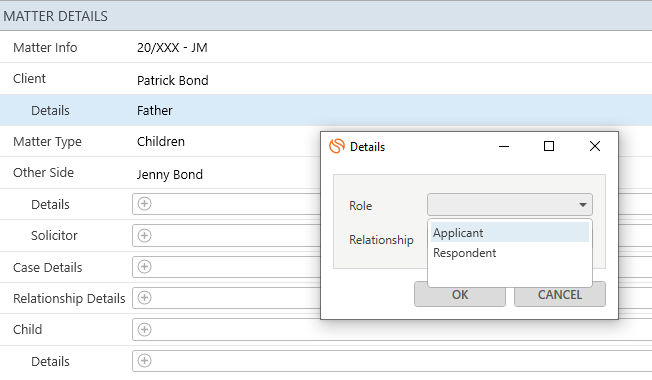The image size is (652, 380).
Task: Select Applicant from Role list
Action: 510,232
